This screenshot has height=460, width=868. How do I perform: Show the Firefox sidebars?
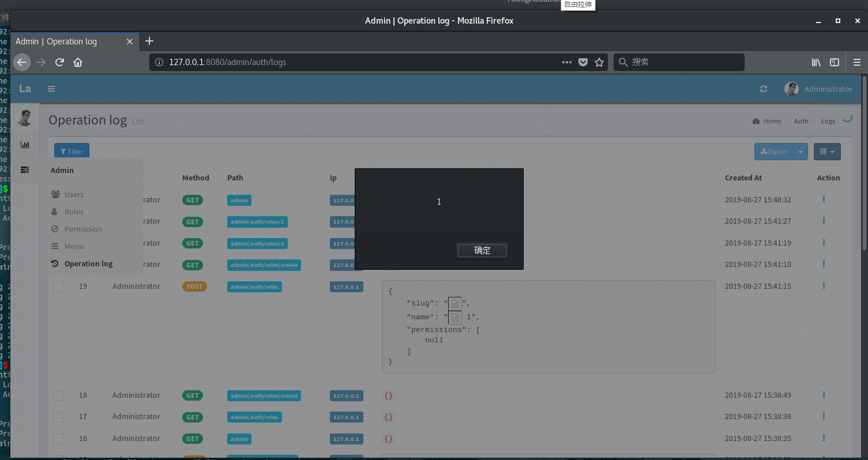[835, 62]
